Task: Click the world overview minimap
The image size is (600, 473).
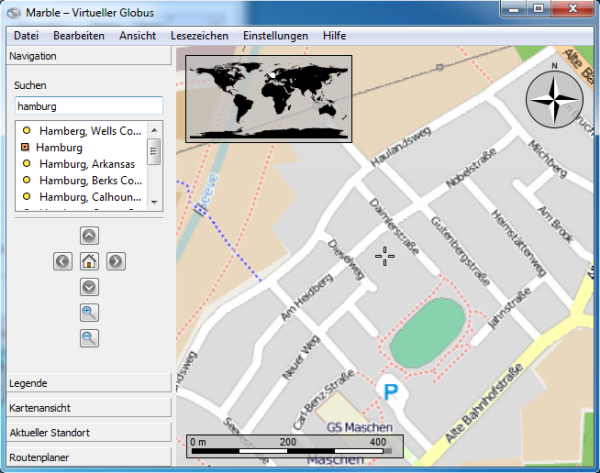Action: [269, 98]
